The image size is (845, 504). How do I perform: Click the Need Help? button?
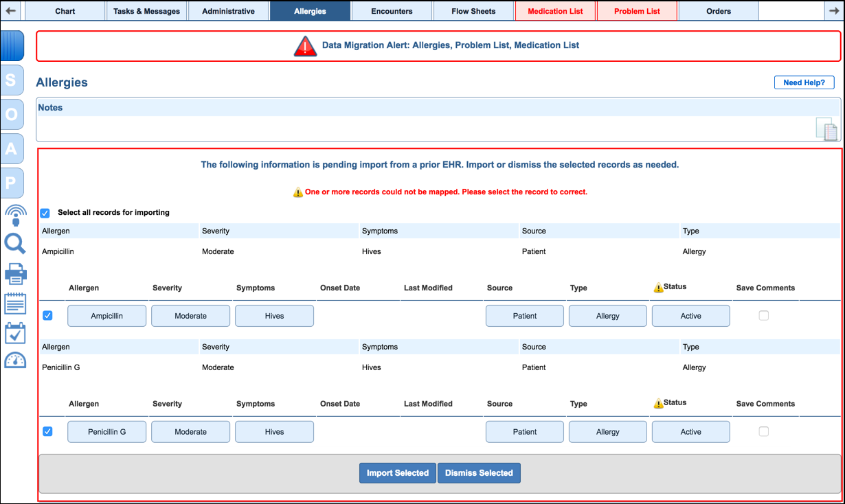804,82
